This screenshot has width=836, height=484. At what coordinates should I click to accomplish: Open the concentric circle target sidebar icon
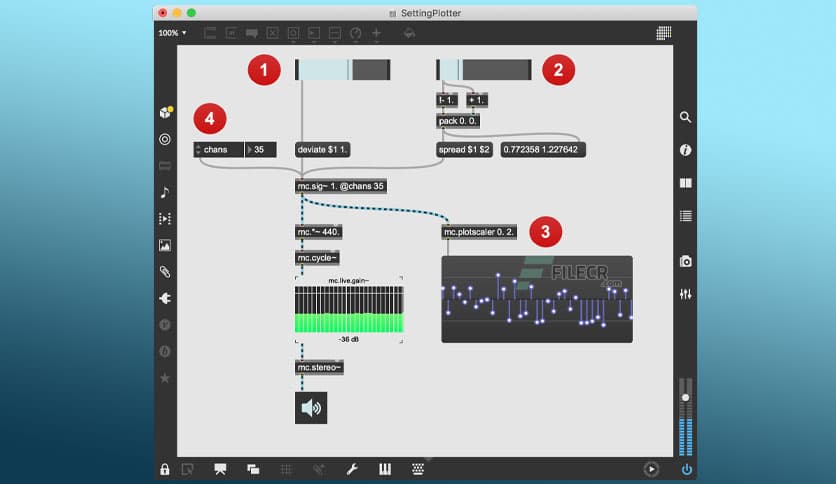pyautogui.click(x=165, y=139)
